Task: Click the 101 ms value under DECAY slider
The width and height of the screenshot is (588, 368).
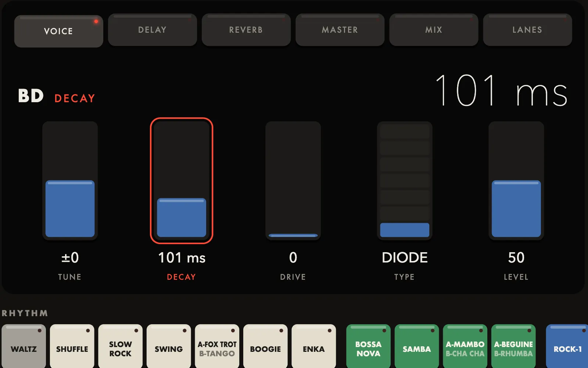Action: (182, 258)
